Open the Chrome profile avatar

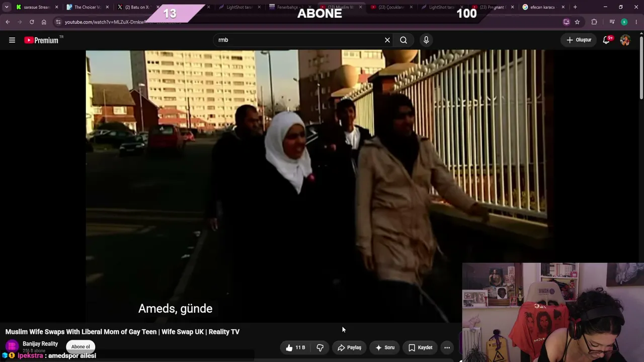(x=624, y=22)
